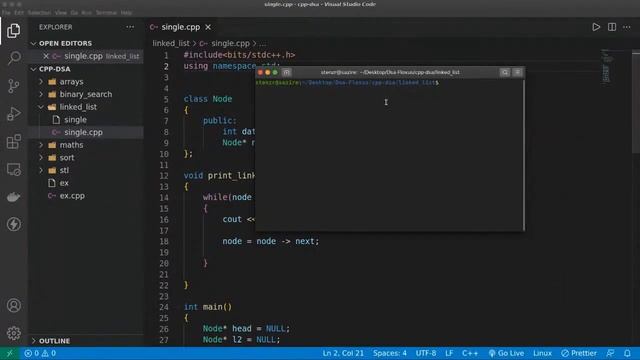Click inside the terminal window prompt area
This screenshot has height=360, width=640.
389,154
